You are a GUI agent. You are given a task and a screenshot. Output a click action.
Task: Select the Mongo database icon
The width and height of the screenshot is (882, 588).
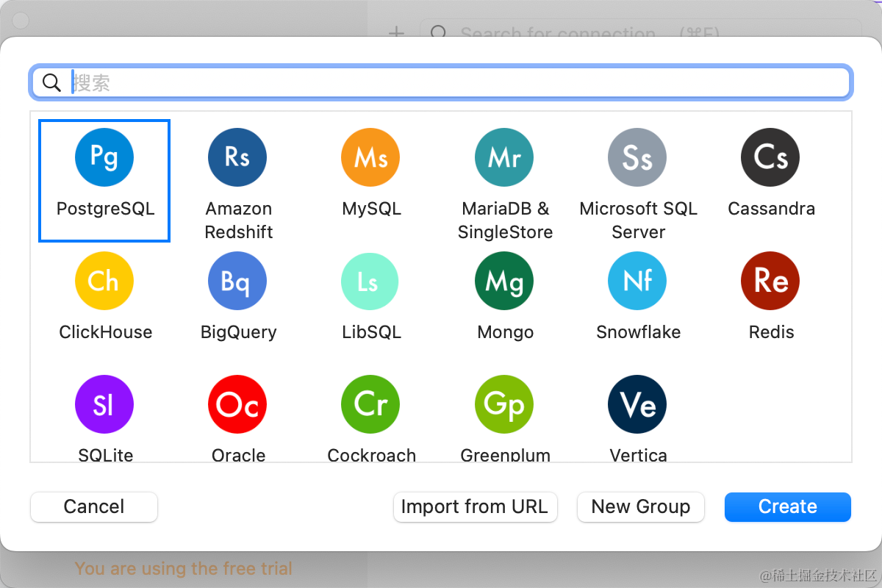[x=504, y=281]
